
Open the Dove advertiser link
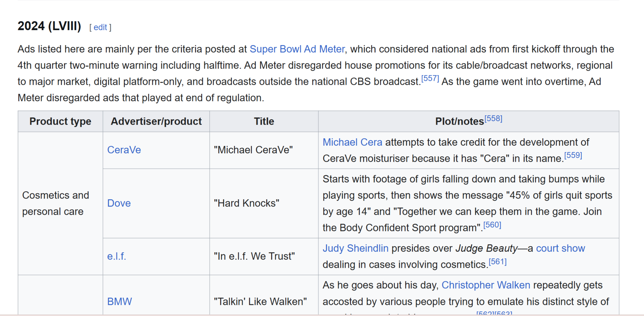[x=119, y=203]
